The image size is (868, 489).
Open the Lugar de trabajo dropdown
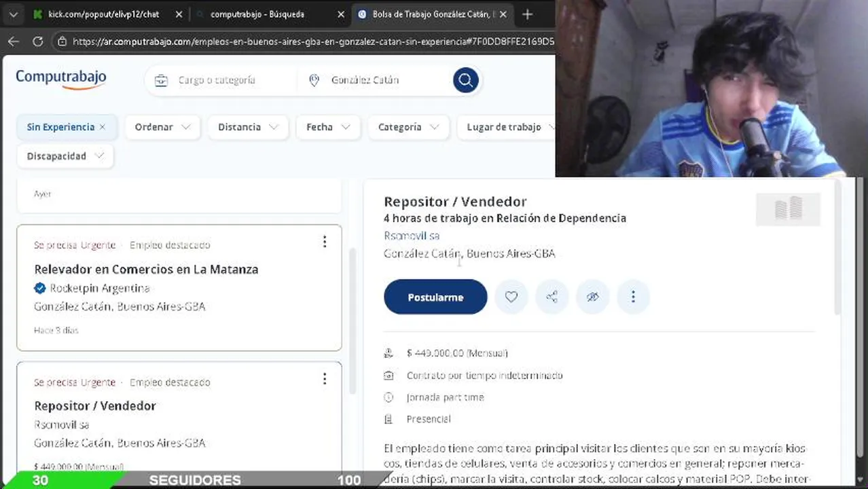pos(506,127)
